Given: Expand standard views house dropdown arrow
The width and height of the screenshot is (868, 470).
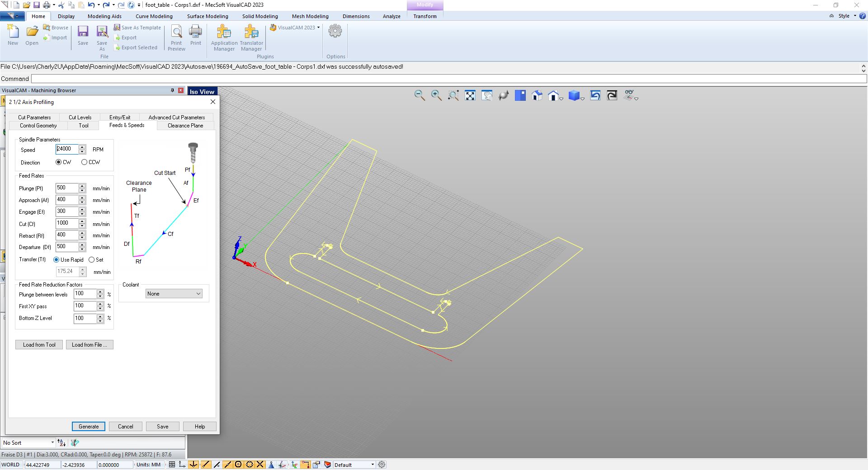Looking at the screenshot, I should (561, 98).
